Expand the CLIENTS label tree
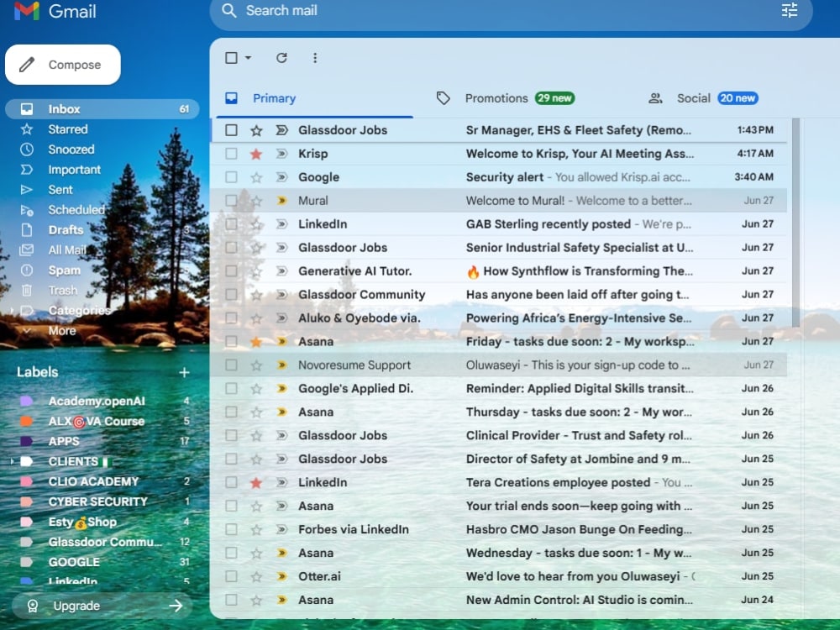Image resolution: width=840 pixels, height=630 pixels. pos(12,461)
